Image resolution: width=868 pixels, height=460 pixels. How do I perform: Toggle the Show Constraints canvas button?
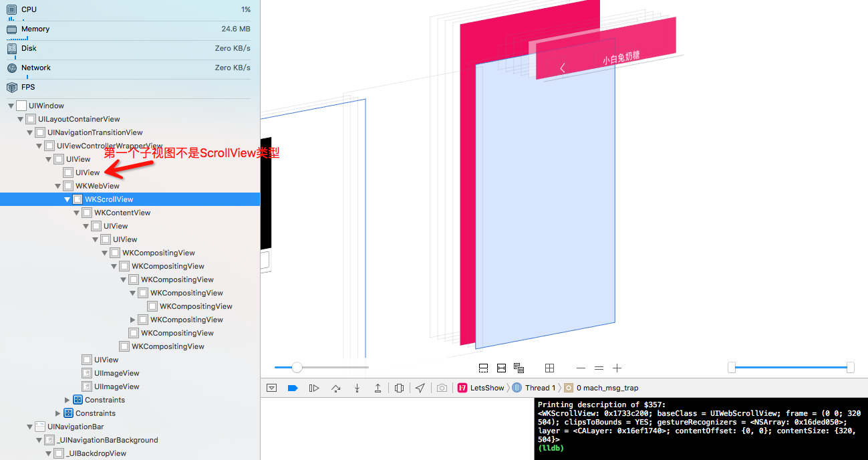(501, 368)
